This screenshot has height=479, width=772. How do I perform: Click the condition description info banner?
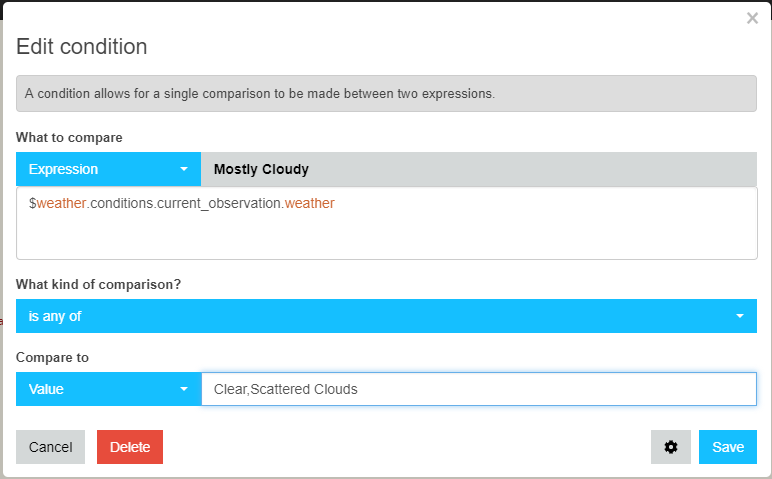click(x=386, y=94)
